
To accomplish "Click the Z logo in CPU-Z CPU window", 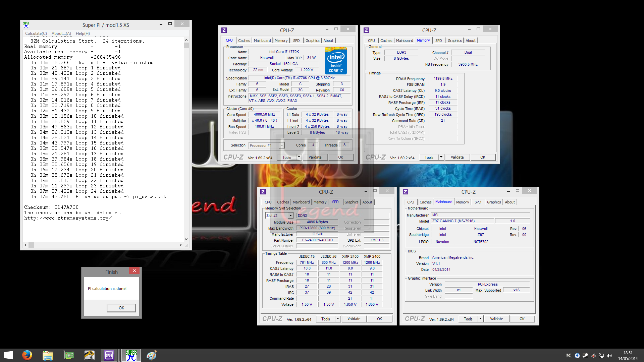I will pyautogui.click(x=224, y=30).
